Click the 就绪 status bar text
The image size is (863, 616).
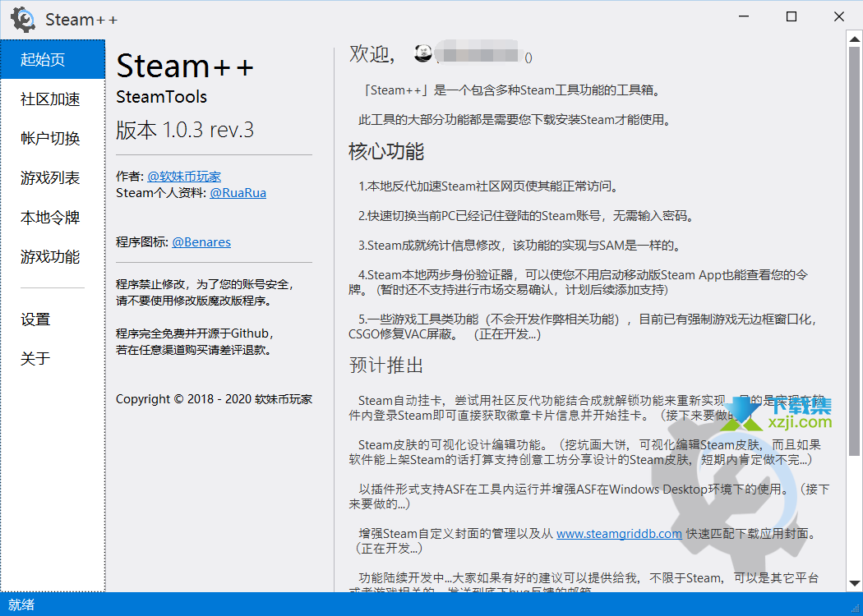tap(21, 605)
